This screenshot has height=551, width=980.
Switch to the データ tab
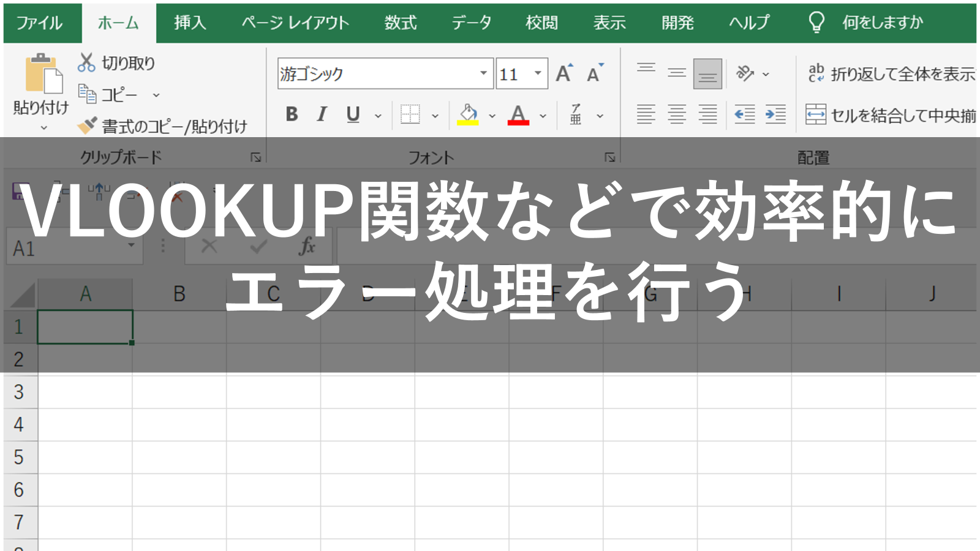472,23
